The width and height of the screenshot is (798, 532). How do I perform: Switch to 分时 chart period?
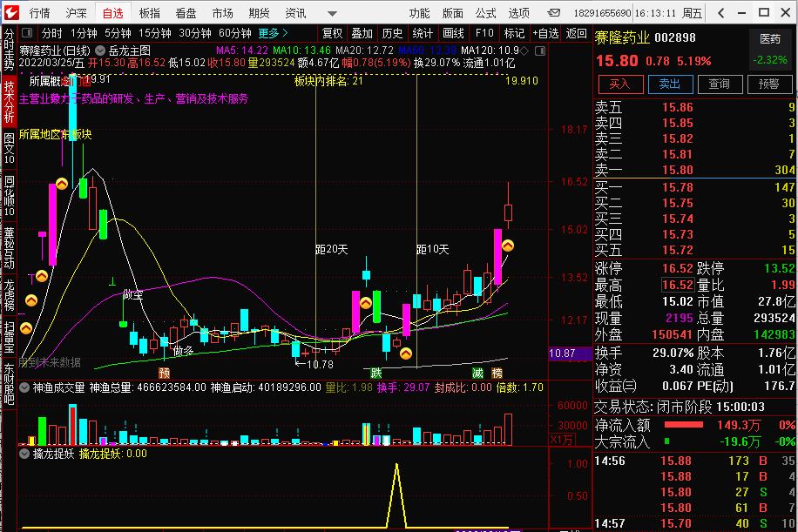click(x=52, y=34)
